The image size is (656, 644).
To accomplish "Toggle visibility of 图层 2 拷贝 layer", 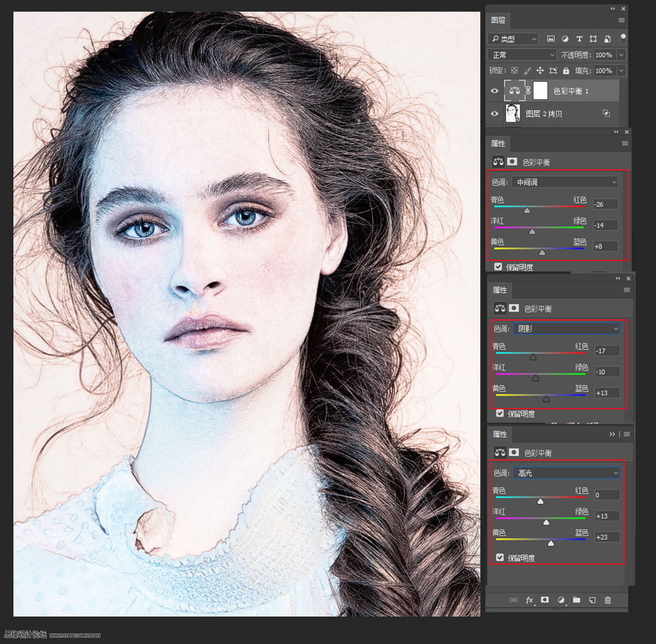I will [495, 114].
